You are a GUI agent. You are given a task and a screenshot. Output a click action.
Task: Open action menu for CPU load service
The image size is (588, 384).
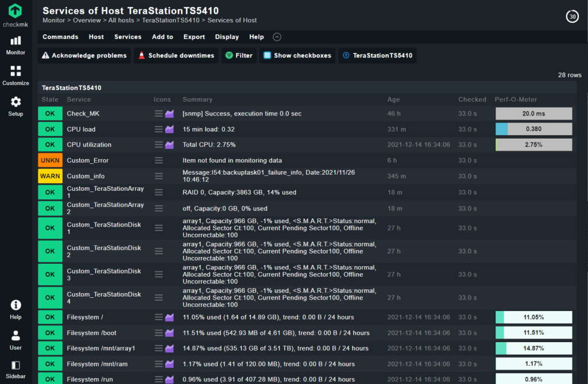click(158, 129)
